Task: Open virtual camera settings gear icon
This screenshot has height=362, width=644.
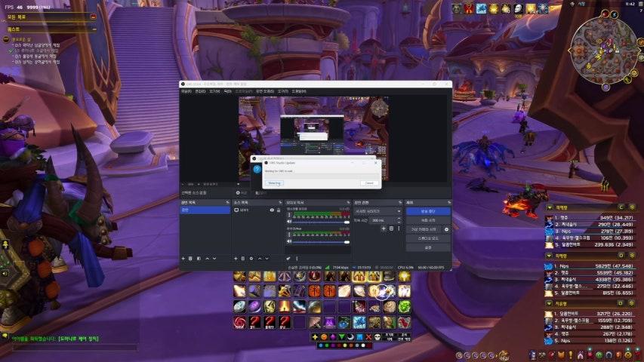Action: (446, 229)
